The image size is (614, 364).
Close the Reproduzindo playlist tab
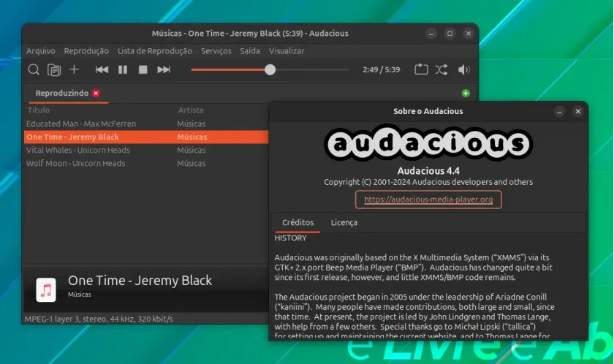(96, 93)
